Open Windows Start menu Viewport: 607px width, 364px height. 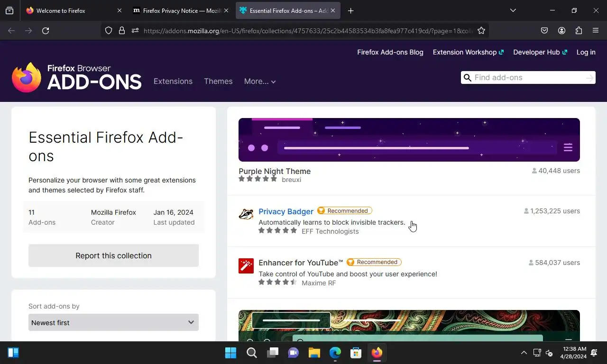(231, 353)
